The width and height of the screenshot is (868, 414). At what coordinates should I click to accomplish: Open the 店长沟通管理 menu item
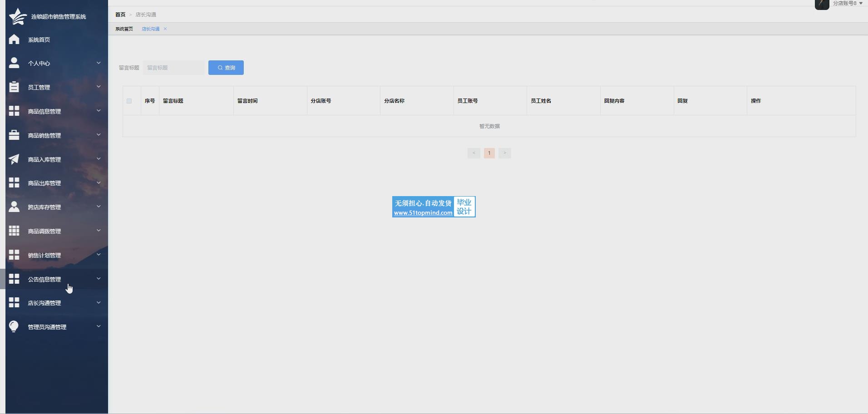(57, 303)
